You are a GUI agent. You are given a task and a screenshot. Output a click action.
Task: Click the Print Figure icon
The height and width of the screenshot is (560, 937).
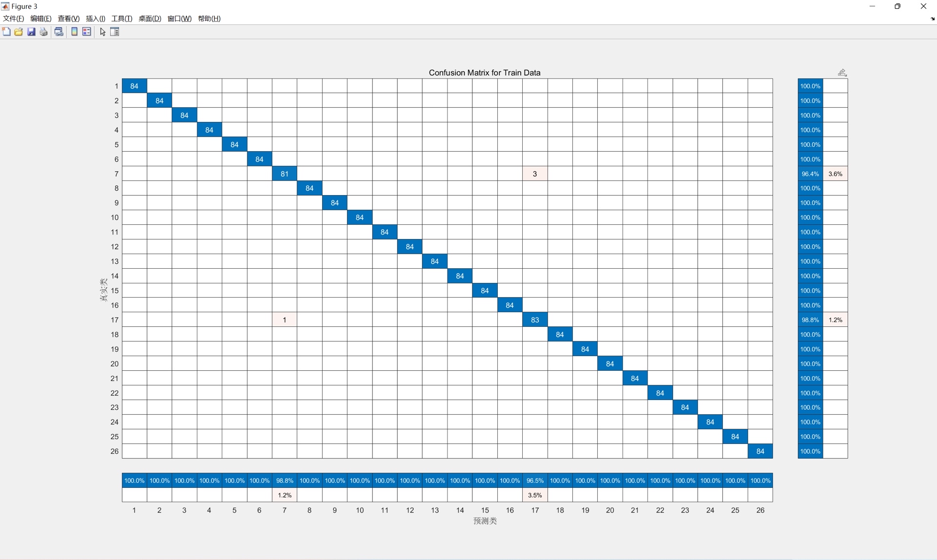(x=44, y=32)
